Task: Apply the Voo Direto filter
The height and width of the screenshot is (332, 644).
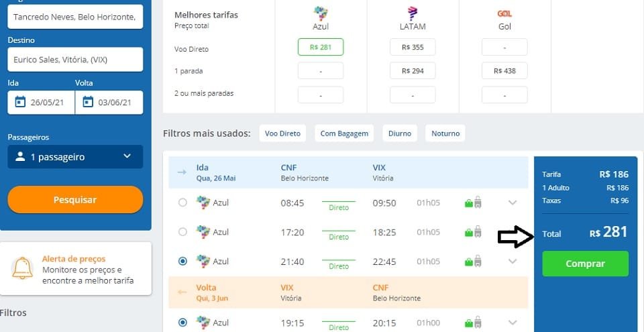Action: (x=282, y=133)
